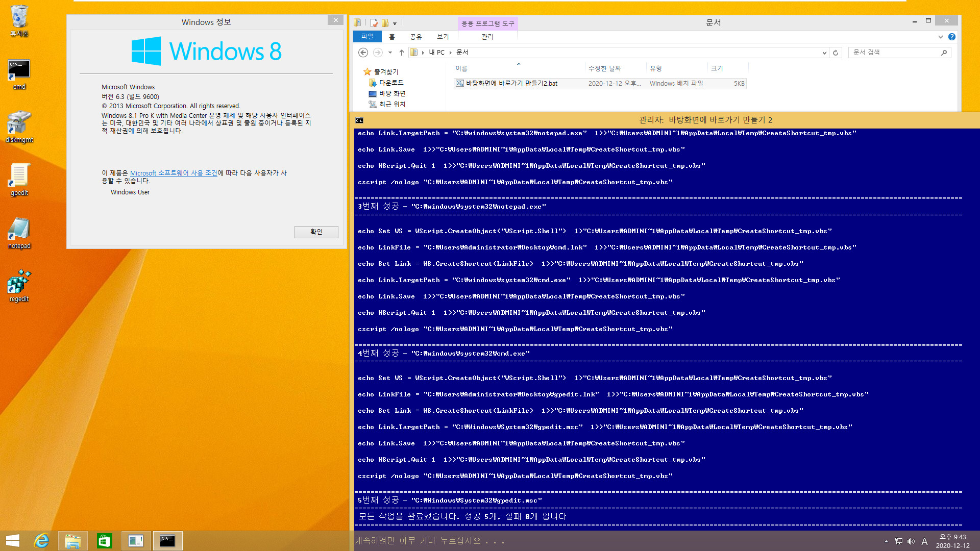Sort files by the 수정한 날짜 column
The height and width of the screenshot is (551, 980).
[x=616, y=68]
